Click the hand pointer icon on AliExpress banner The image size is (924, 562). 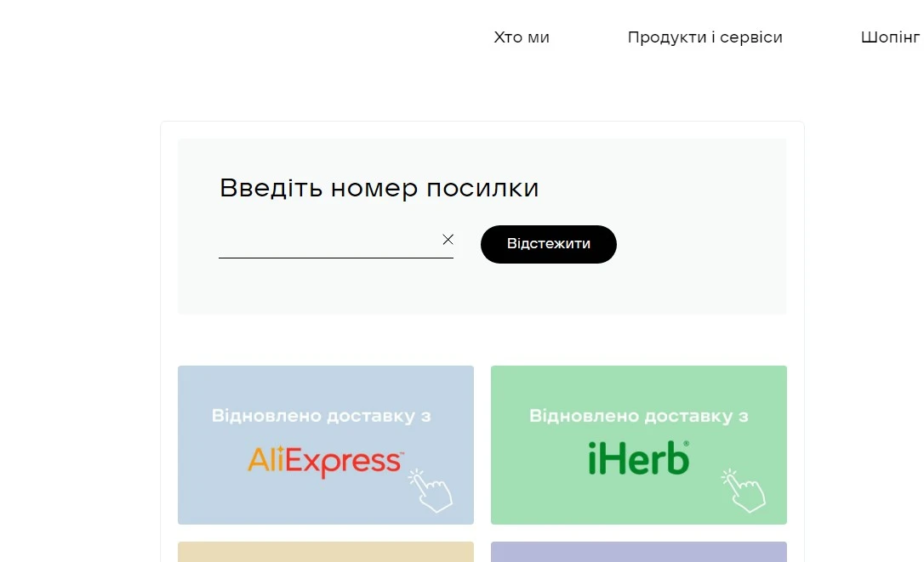point(431,490)
